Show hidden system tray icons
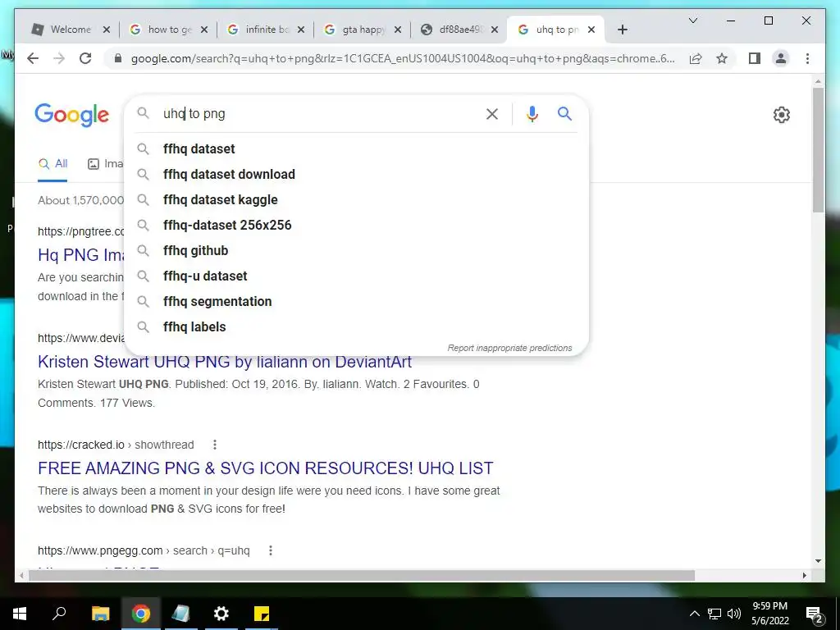 click(x=694, y=614)
